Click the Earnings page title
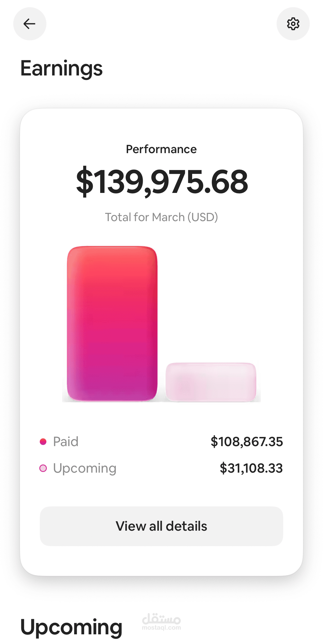Image resolution: width=323 pixels, height=644 pixels. [61, 68]
